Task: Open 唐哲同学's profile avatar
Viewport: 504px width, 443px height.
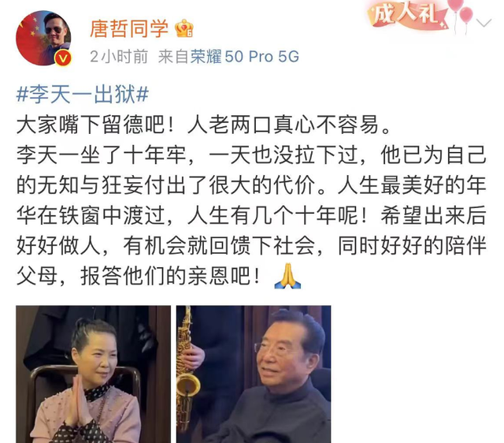Action: click(x=44, y=38)
